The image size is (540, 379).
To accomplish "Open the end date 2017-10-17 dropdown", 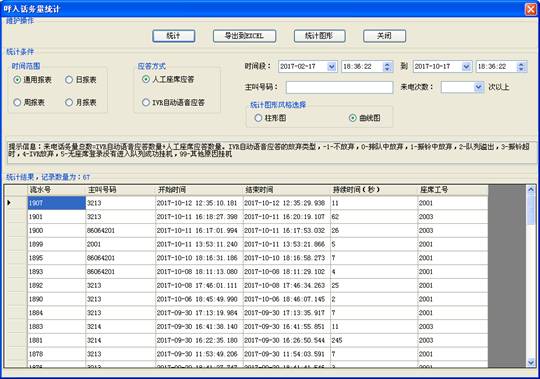I will (466, 66).
